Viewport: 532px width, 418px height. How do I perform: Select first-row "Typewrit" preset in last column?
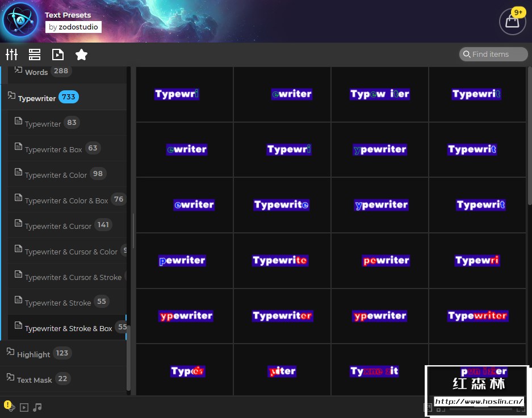(477, 94)
